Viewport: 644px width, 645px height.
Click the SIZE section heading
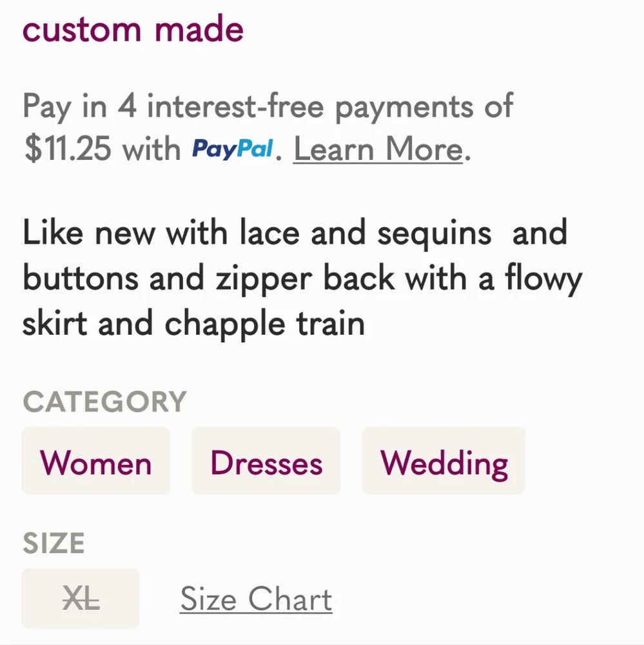[54, 543]
